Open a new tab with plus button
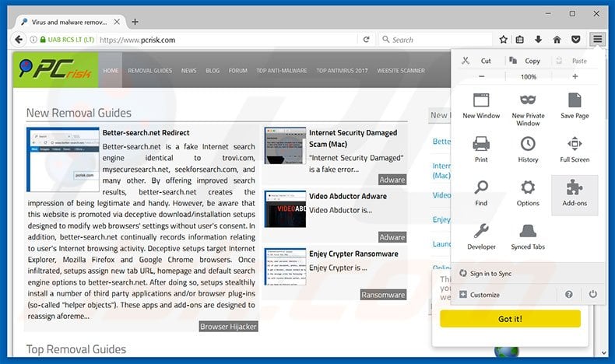The height and width of the screenshot is (364, 615). (135, 22)
